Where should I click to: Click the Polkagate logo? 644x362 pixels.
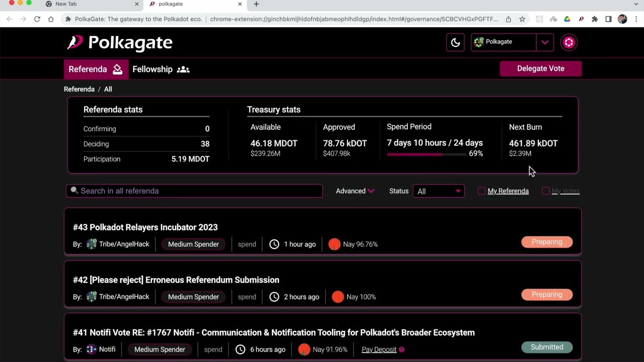[x=120, y=42]
